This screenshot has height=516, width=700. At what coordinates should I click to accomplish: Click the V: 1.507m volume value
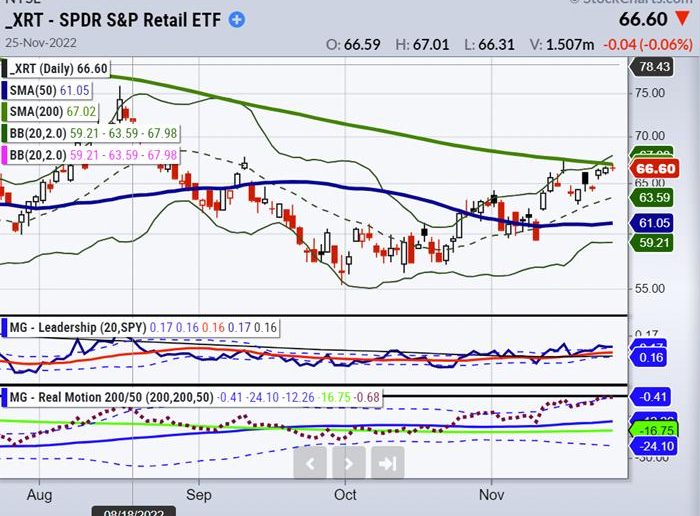click(x=562, y=45)
